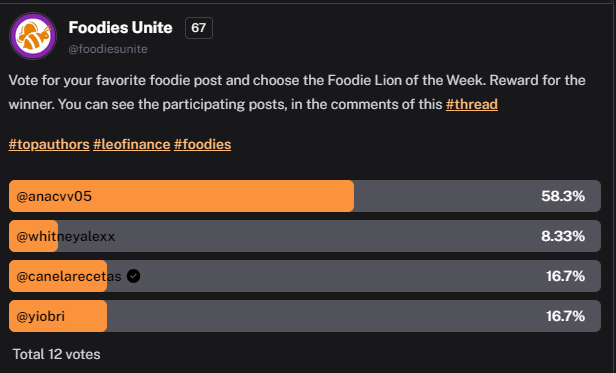Click the checkmark icon beside @canelarecetas

134,276
